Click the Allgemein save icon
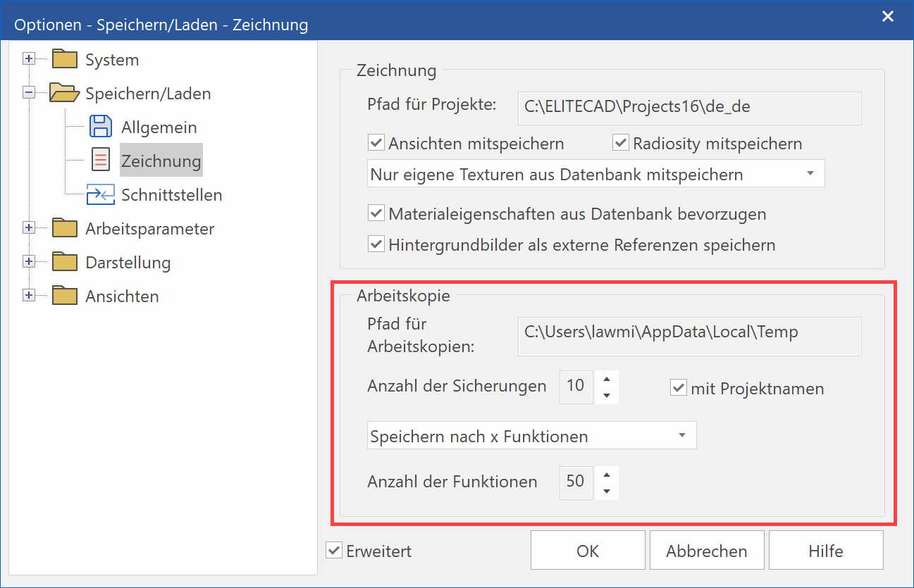The width and height of the screenshot is (914, 588). (101, 126)
